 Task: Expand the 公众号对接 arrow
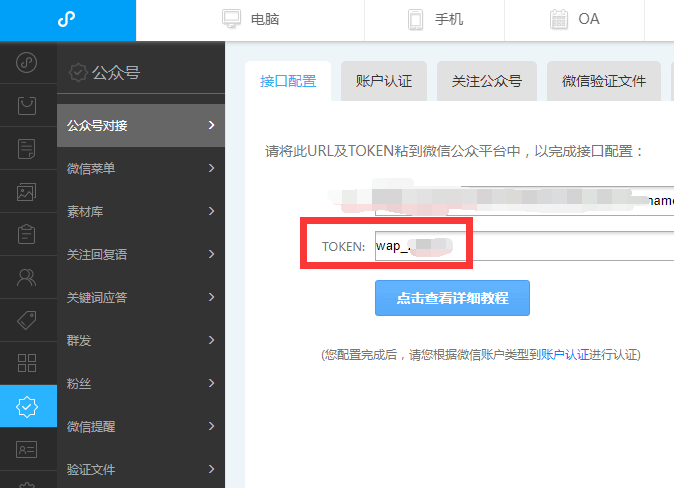coord(211,125)
